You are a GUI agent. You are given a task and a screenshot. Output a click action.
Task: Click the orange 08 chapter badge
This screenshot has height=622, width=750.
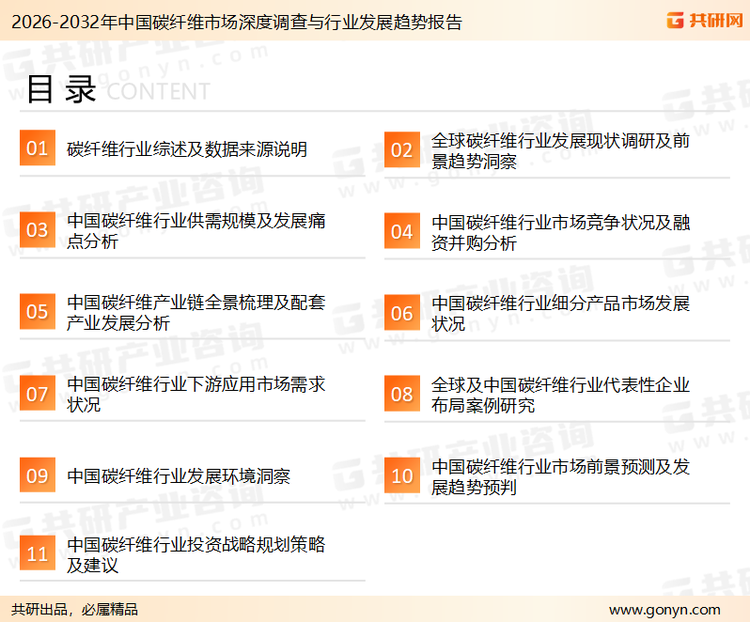point(402,394)
